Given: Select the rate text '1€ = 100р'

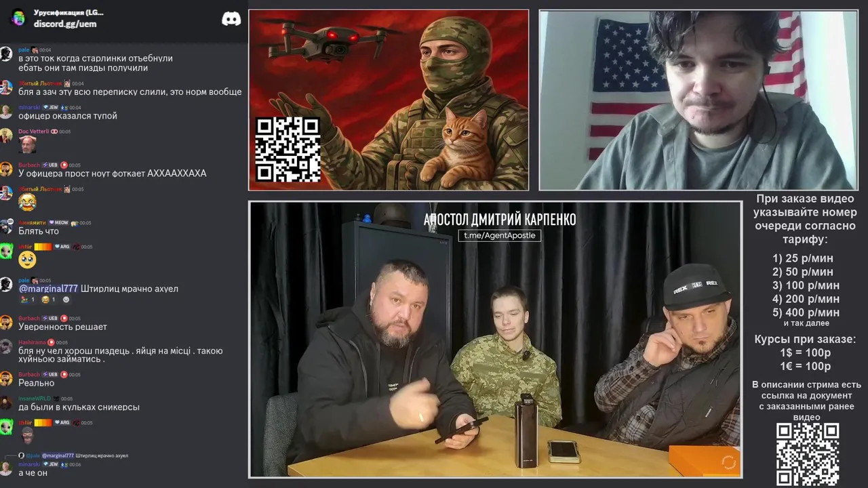Looking at the screenshot, I should point(805,366).
